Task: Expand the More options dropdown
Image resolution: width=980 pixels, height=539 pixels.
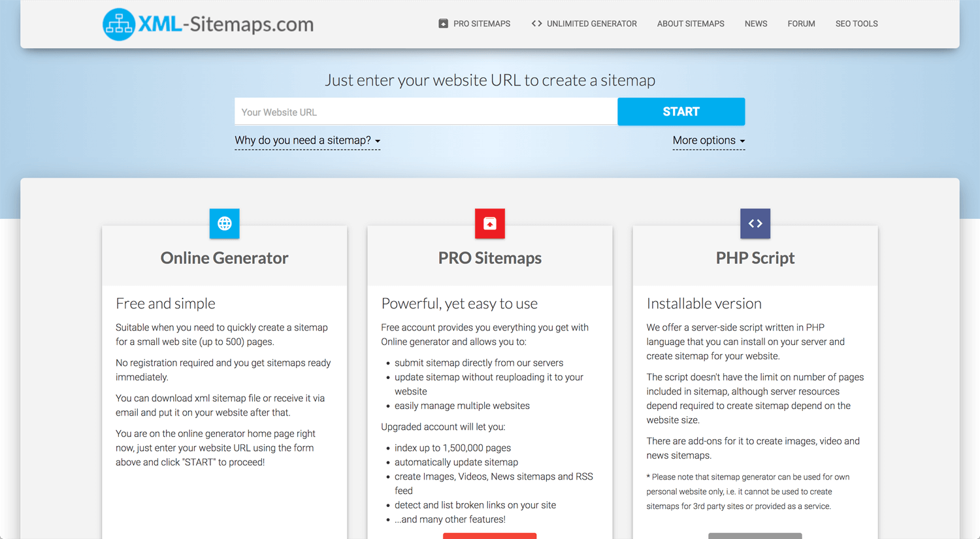Action: pyautogui.click(x=709, y=140)
